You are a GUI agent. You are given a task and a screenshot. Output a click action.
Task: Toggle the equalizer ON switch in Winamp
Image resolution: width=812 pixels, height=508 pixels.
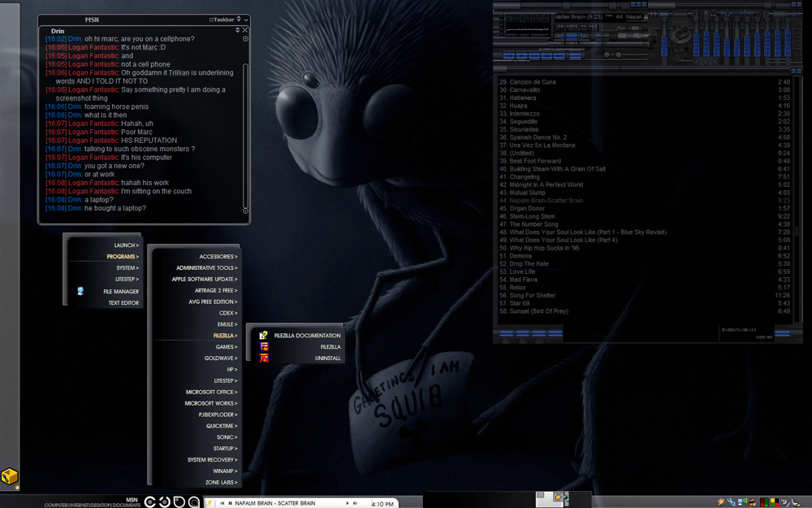pos(663,14)
